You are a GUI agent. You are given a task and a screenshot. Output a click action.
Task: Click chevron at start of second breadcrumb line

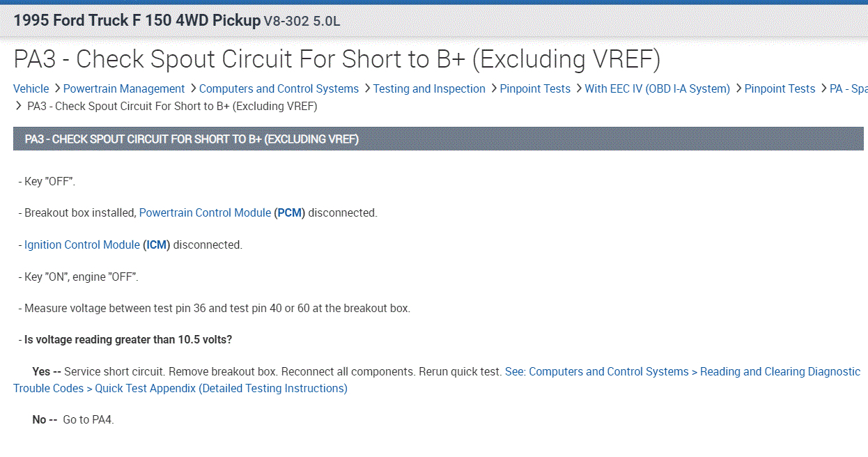pos(19,106)
